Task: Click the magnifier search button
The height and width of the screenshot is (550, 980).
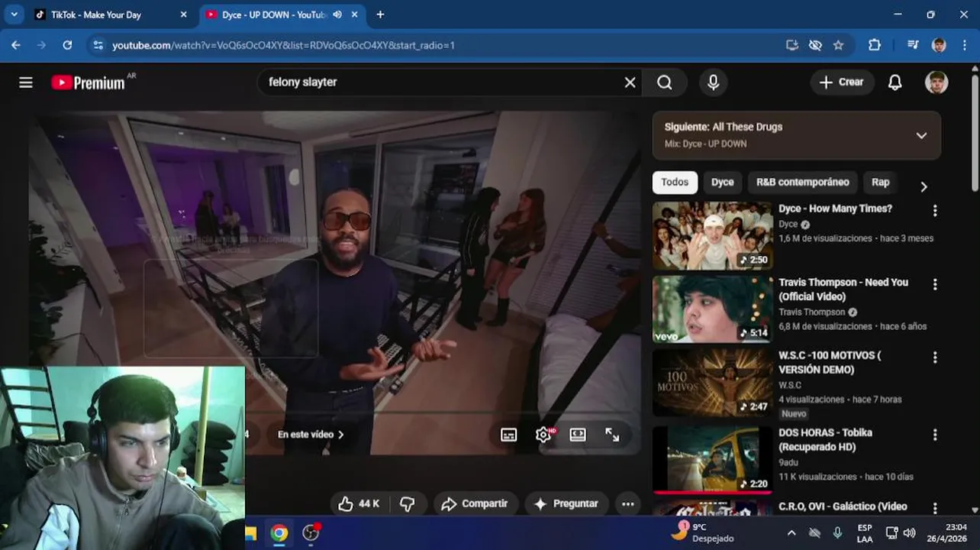Action: pos(665,82)
